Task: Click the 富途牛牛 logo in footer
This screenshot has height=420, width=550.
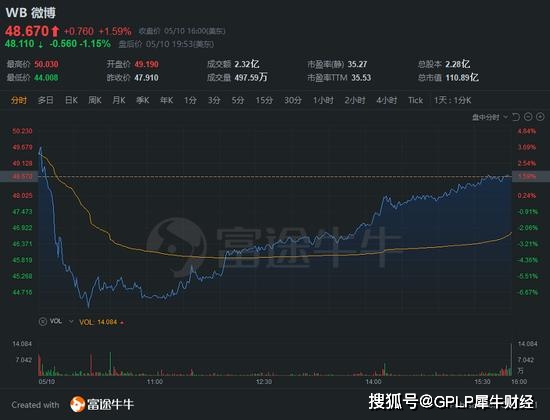Action: tap(102, 404)
